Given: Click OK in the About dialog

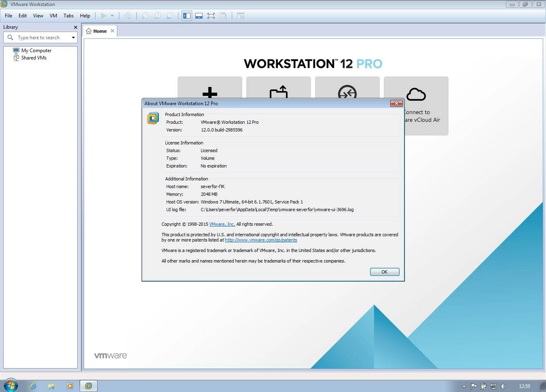Looking at the screenshot, I should (385, 272).
